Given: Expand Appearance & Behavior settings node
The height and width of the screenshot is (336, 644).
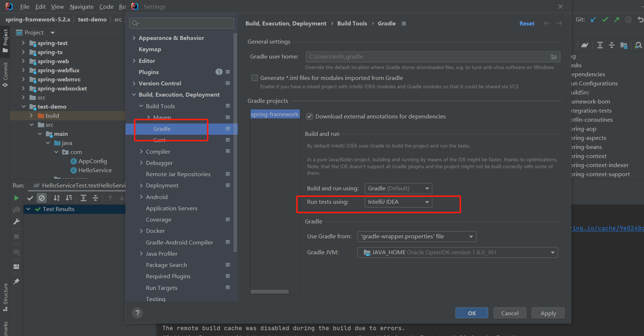Looking at the screenshot, I should pyautogui.click(x=134, y=38).
